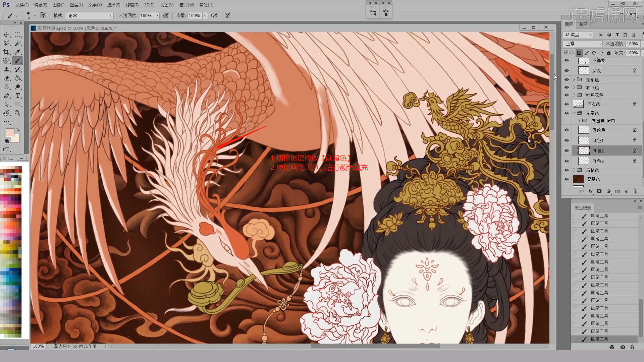The height and width of the screenshot is (362, 644).
Task: Expand the 窗格色 group
Action: tap(574, 170)
